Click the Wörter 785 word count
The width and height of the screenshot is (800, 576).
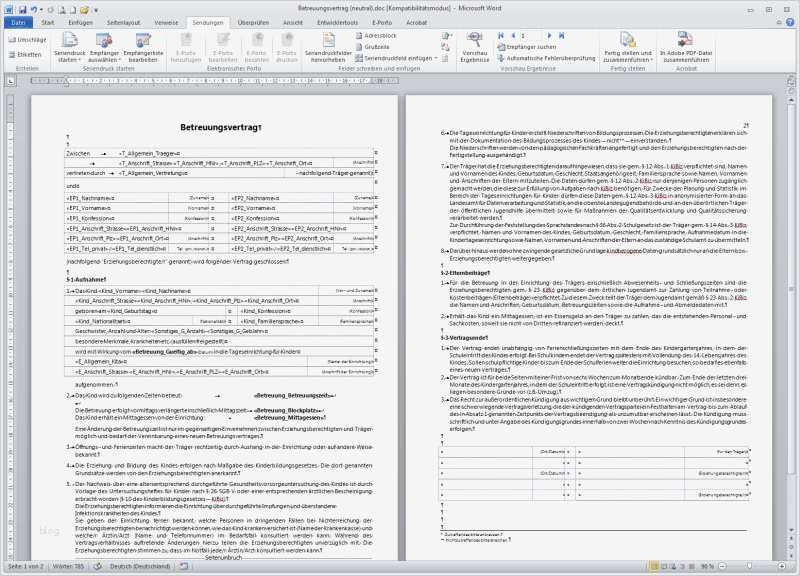68,566
